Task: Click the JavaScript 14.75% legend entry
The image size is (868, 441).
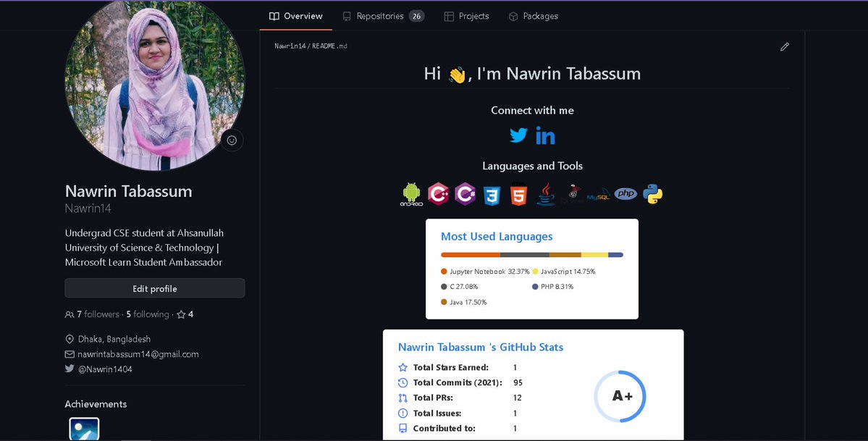Action: (563, 272)
